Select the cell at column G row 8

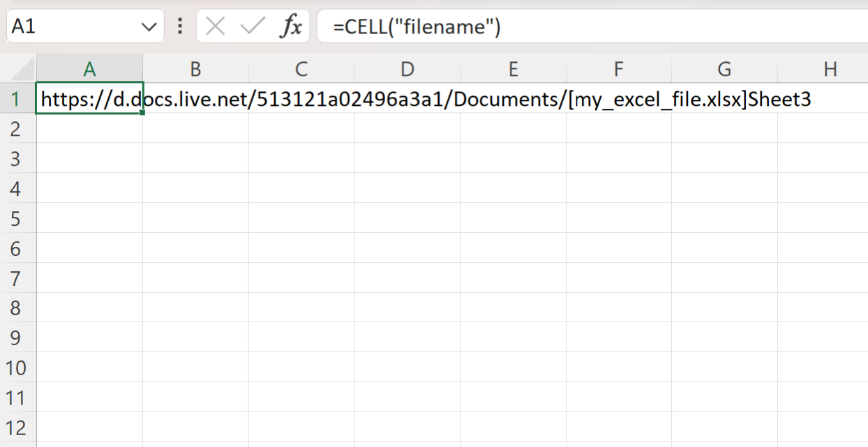click(x=724, y=308)
